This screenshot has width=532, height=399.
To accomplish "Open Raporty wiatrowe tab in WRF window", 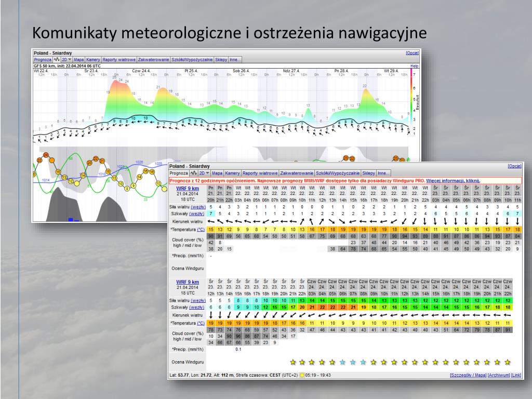I will [260, 173].
